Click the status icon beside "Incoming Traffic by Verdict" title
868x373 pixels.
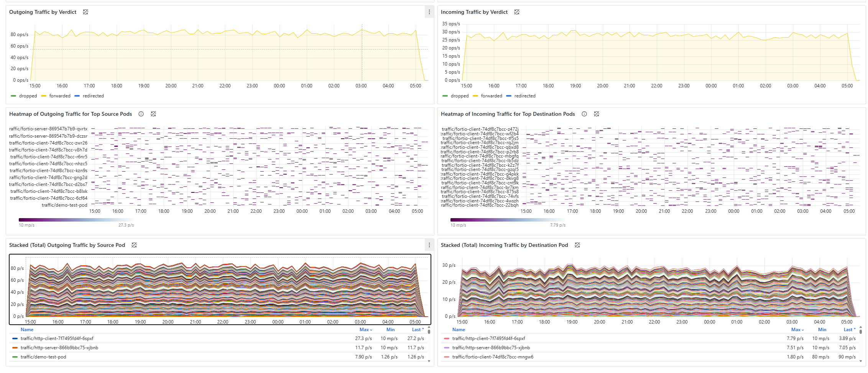tap(517, 12)
